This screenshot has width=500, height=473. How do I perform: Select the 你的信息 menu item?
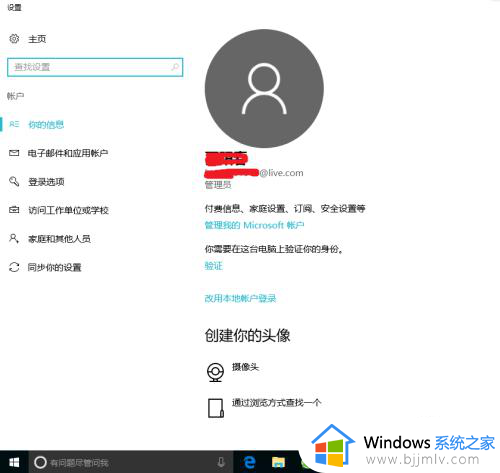click(46, 125)
